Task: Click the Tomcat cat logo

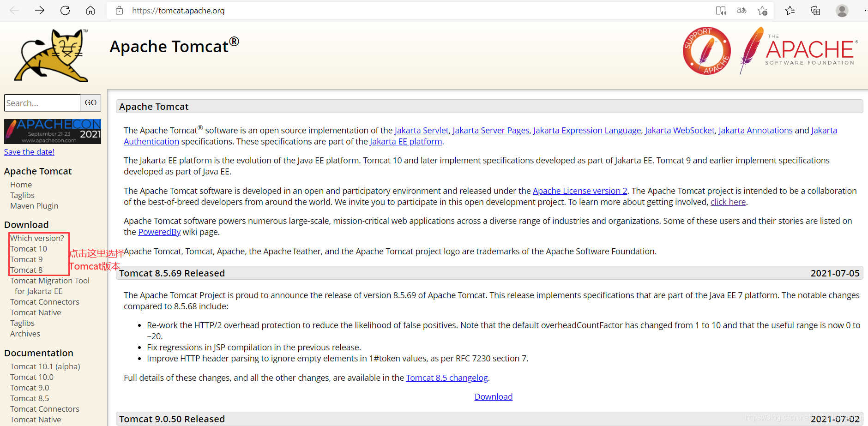Action: click(51, 55)
